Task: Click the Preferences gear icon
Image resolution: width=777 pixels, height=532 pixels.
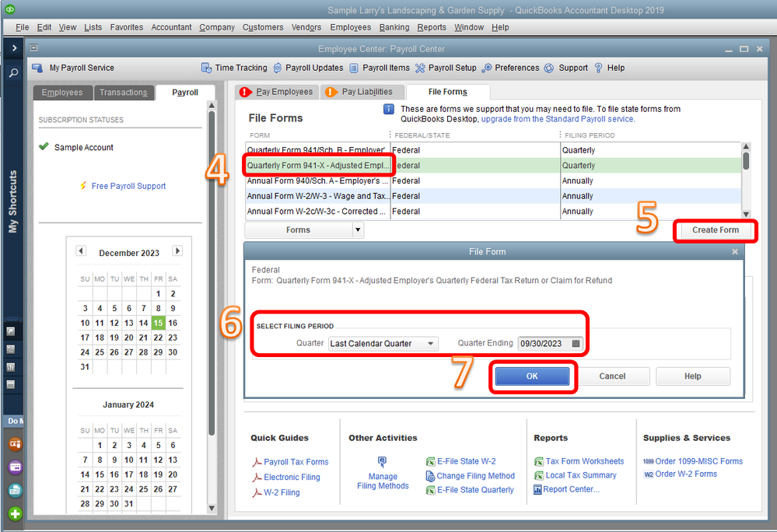Action: tap(487, 68)
